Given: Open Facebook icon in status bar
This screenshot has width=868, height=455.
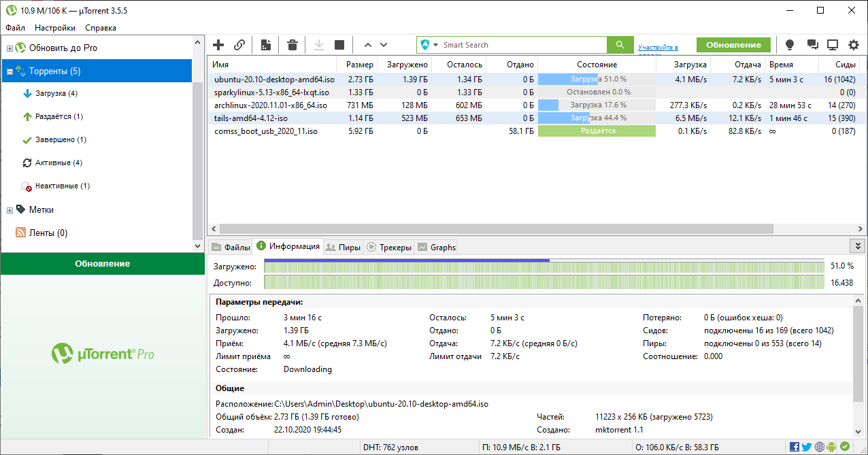Looking at the screenshot, I should [x=794, y=447].
